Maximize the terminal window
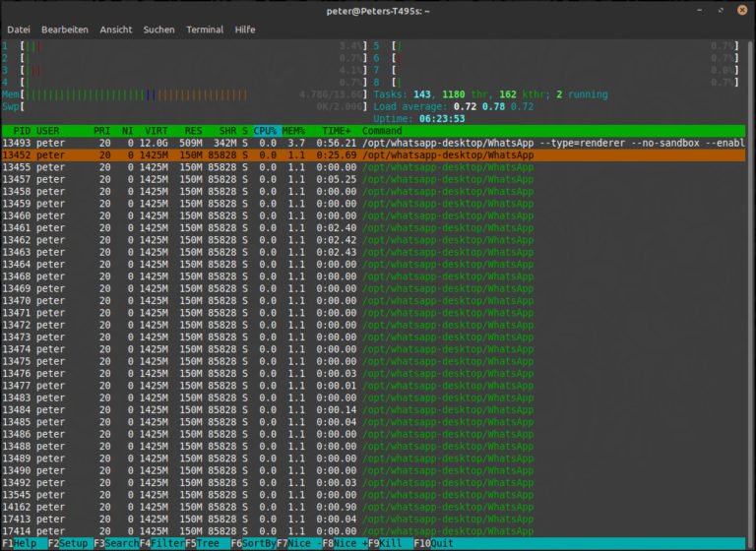Screen dimensions: 756x551 (x=721, y=10)
